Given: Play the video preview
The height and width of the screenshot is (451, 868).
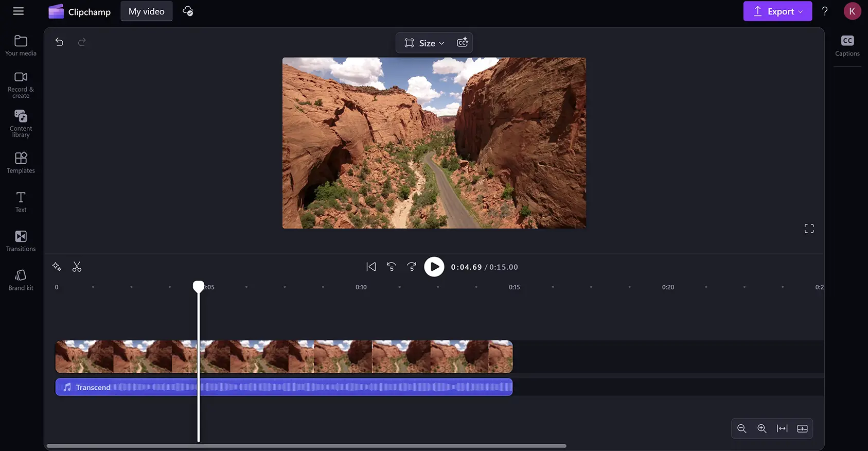Looking at the screenshot, I should (x=434, y=267).
